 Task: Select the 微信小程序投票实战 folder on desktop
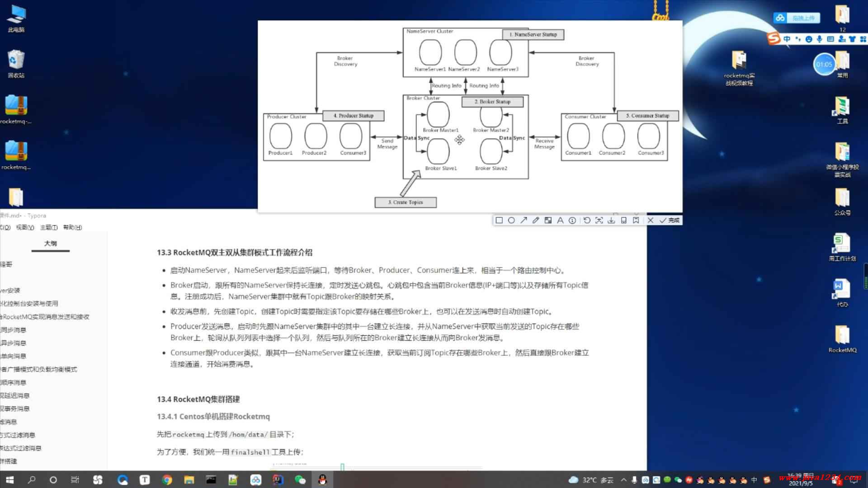click(842, 159)
